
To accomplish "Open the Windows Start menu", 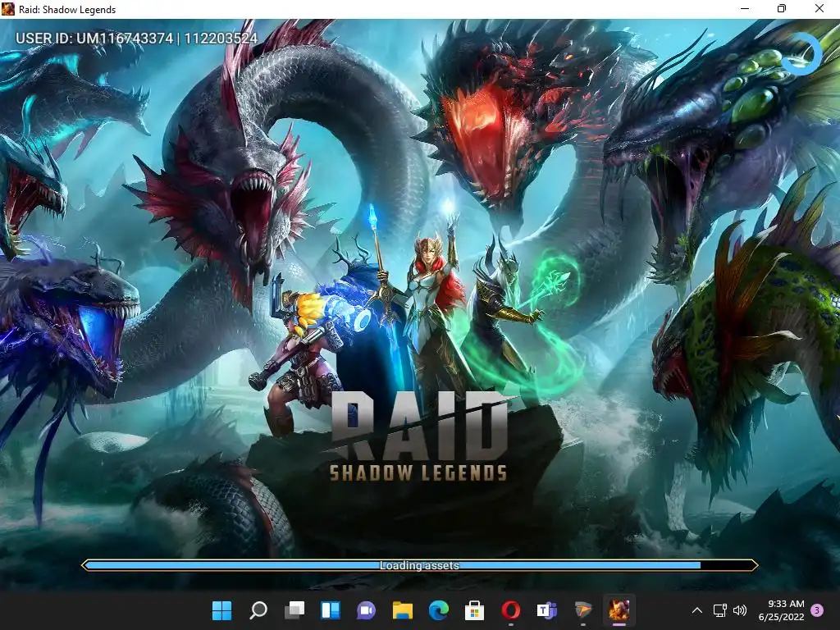I will (x=221, y=610).
